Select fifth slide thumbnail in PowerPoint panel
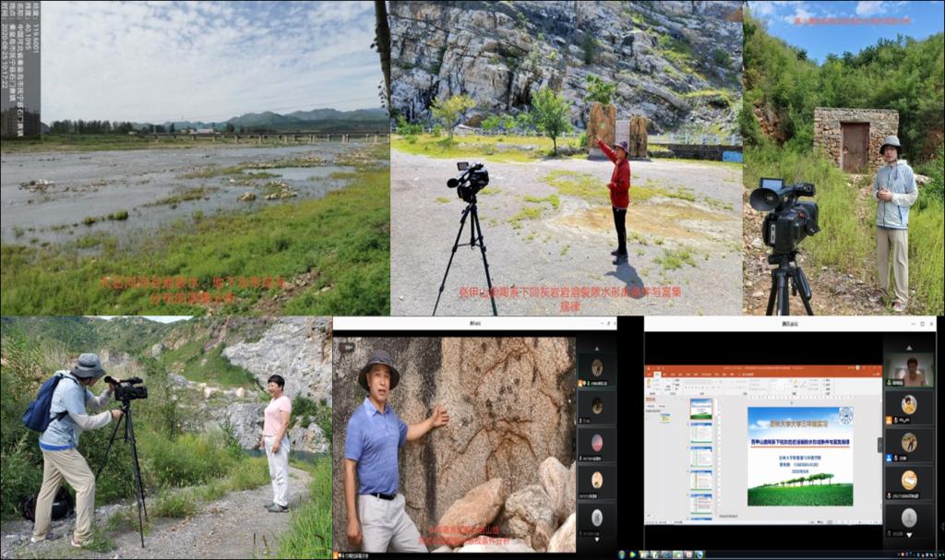This screenshot has height=560, width=945. 701,505
